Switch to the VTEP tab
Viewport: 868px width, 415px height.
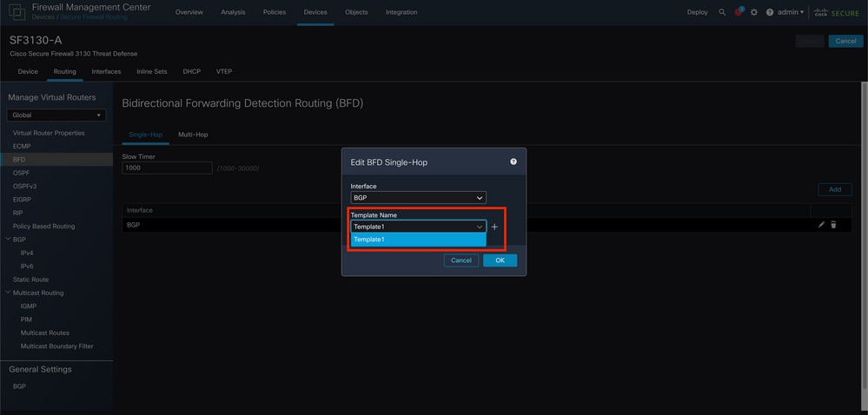click(224, 71)
